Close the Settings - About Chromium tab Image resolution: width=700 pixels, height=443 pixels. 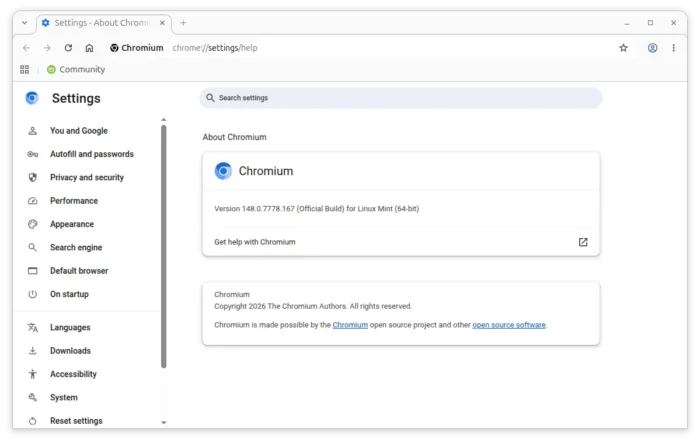point(162,23)
